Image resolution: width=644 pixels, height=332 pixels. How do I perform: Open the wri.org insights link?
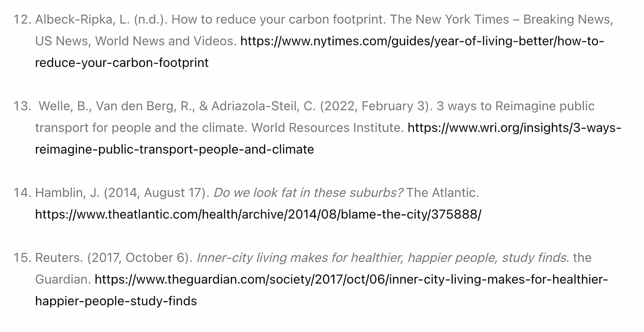coord(514,128)
